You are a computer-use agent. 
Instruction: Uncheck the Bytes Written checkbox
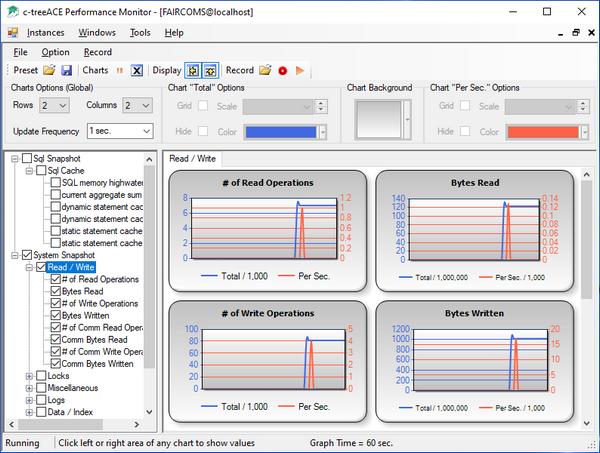point(56,315)
